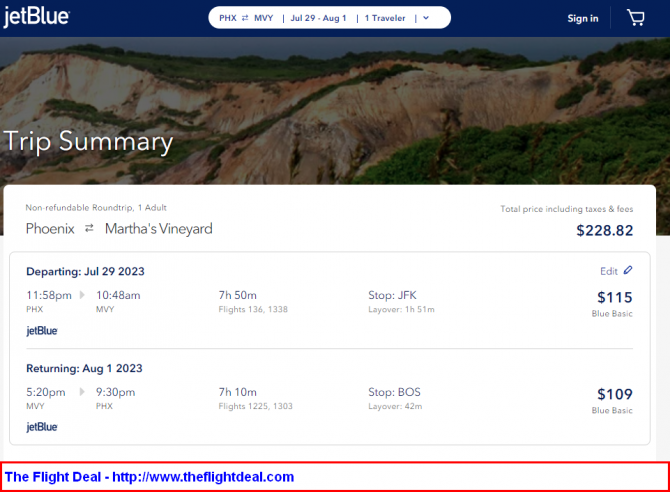Click Stop: BOS text
Viewport: 670px width, 492px height.
tap(394, 392)
